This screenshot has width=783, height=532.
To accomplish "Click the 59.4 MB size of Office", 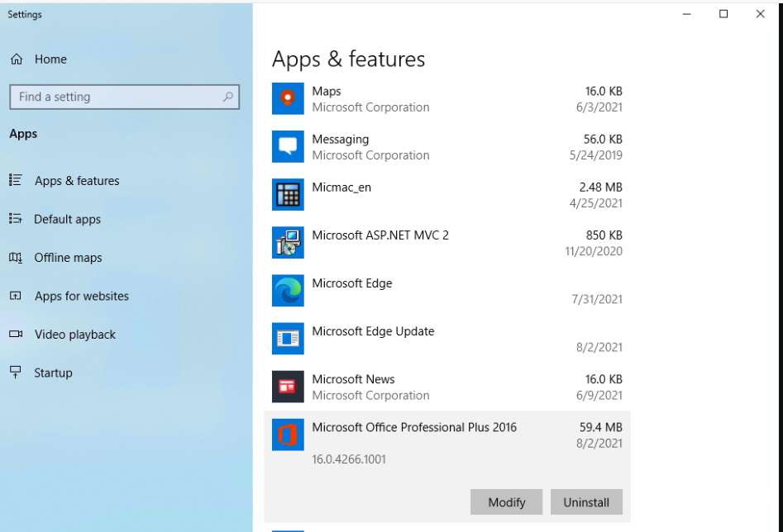I will click(x=601, y=427).
